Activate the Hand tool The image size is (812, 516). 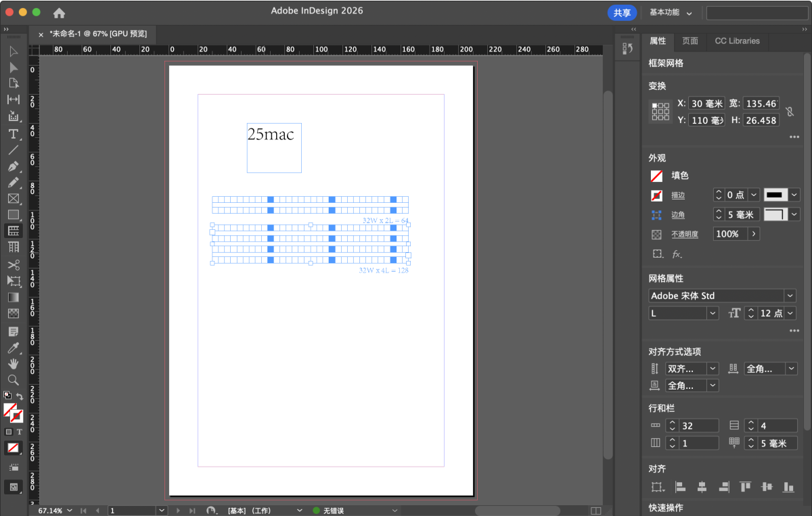13,364
